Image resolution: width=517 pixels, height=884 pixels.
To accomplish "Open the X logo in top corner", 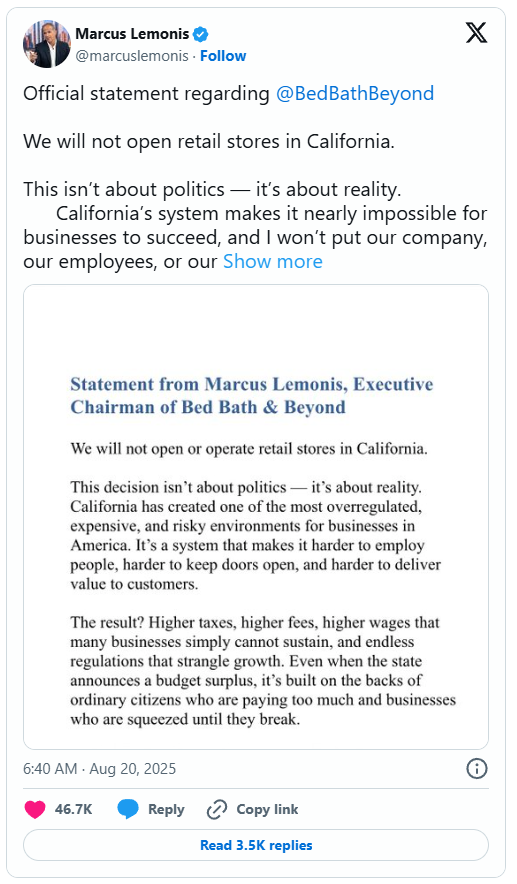I will coord(476,33).
